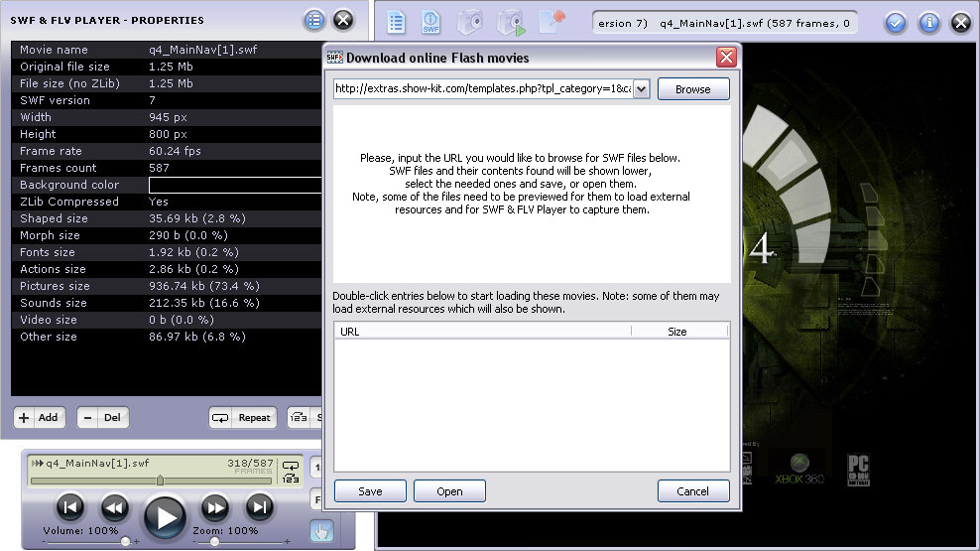Click the large Play button

tap(165, 517)
